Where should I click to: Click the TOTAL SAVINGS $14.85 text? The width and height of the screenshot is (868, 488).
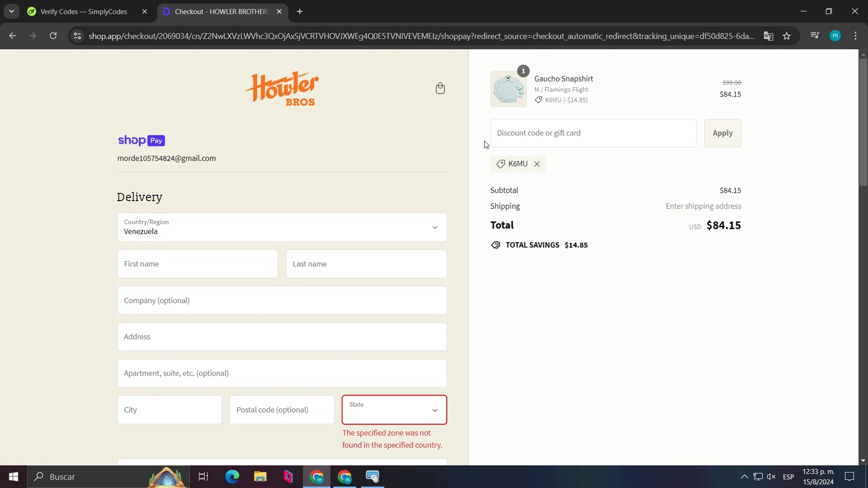tap(546, 245)
